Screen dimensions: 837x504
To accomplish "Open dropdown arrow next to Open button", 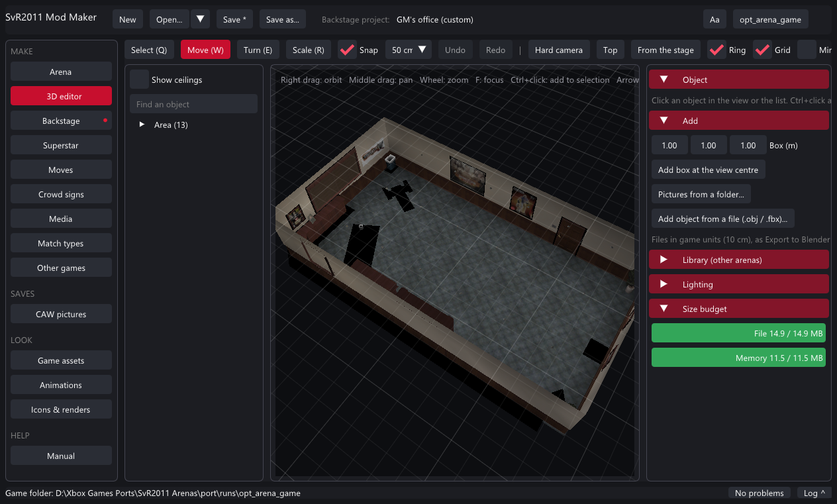I will pyautogui.click(x=200, y=19).
